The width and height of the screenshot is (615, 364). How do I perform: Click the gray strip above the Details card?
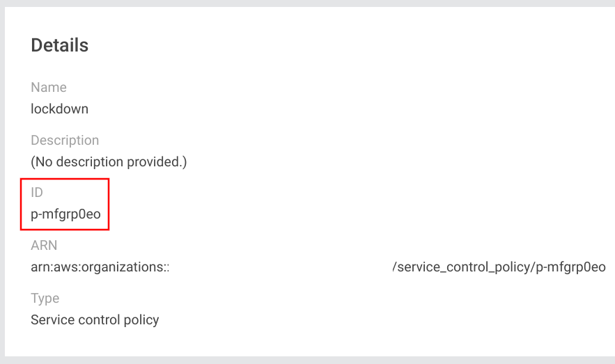click(306, 3)
